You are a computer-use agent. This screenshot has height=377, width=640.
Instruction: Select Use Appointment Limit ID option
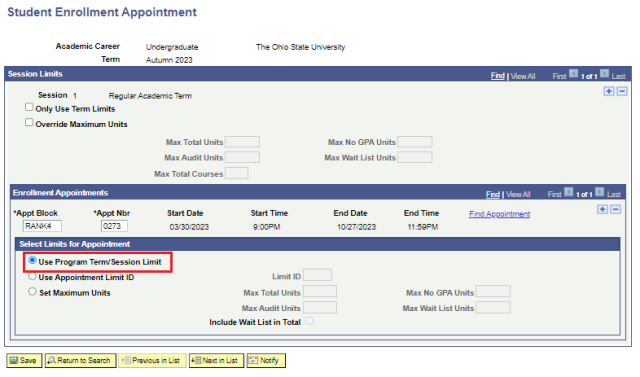point(32,276)
